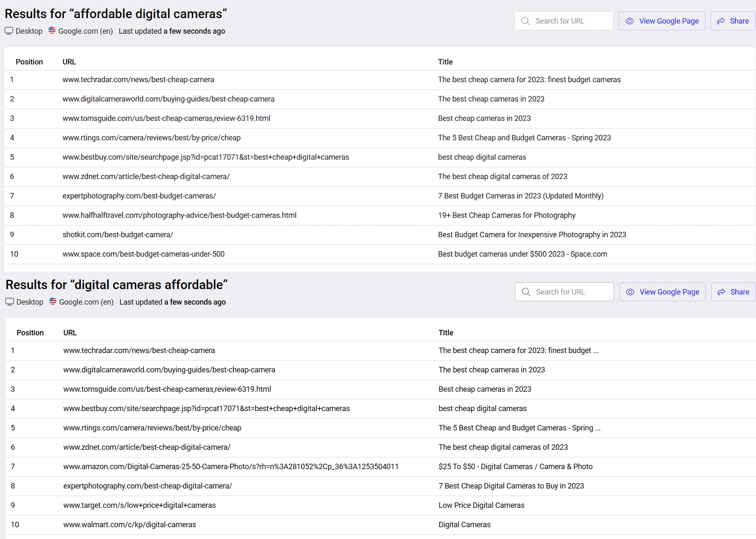Open the walmart.com/c/kp/digital-cameras URL
The image size is (756, 539).
pyautogui.click(x=130, y=525)
